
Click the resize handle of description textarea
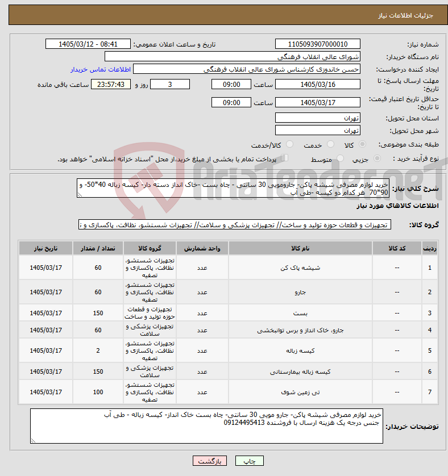point(80,195)
